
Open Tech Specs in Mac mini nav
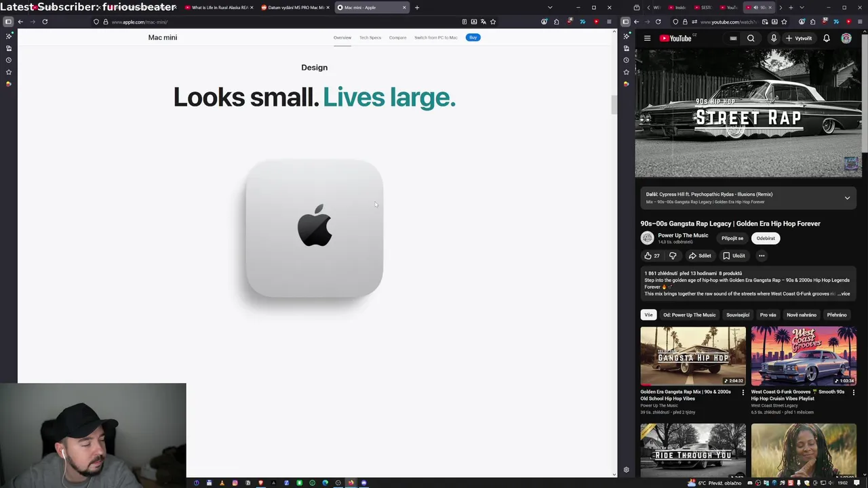370,37
